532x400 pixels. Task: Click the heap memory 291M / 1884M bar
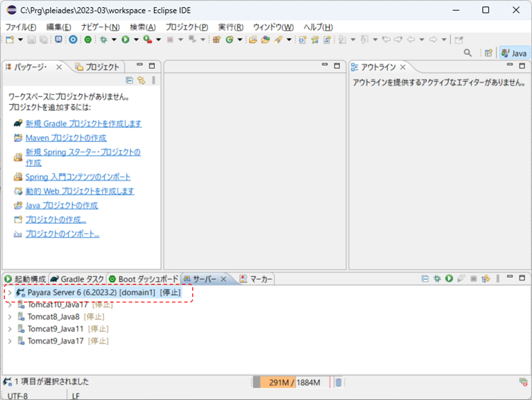[x=291, y=382]
